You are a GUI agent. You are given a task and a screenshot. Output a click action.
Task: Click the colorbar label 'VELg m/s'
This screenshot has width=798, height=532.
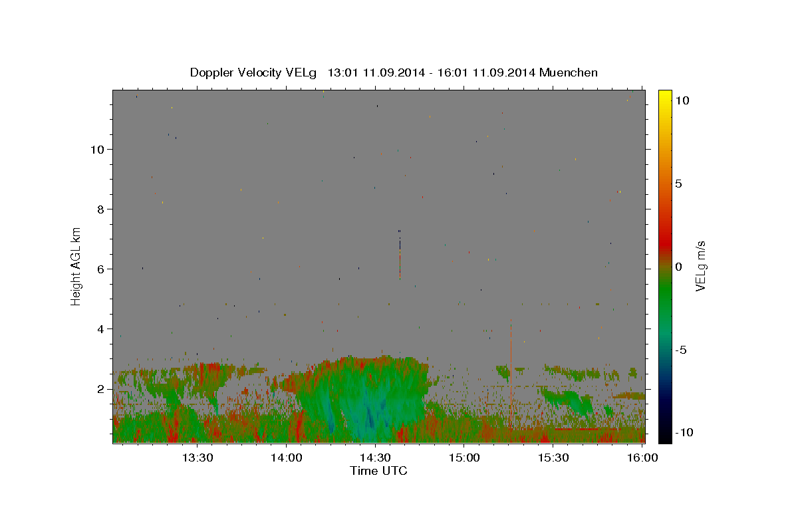tap(700, 266)
